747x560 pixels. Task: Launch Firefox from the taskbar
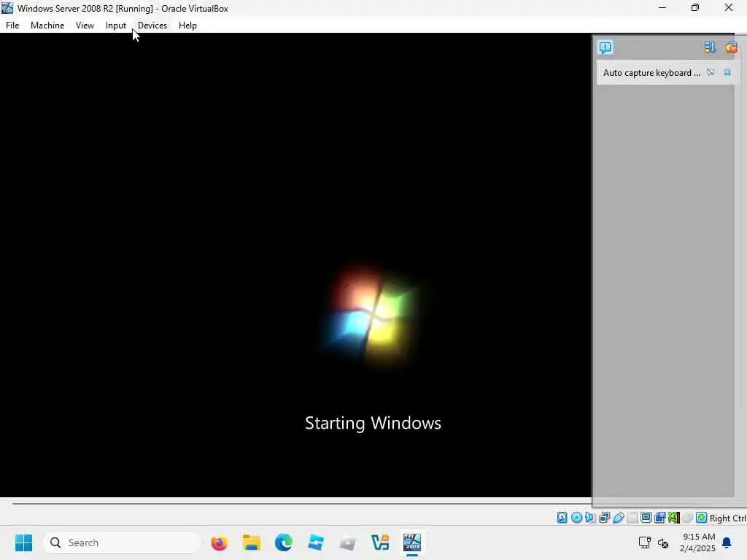click(219, 542)
